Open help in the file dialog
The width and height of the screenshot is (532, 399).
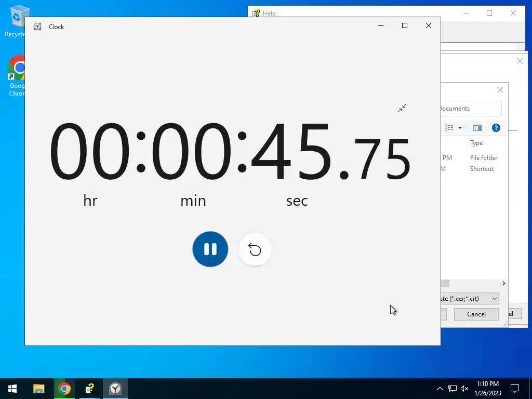coord(496,128)
